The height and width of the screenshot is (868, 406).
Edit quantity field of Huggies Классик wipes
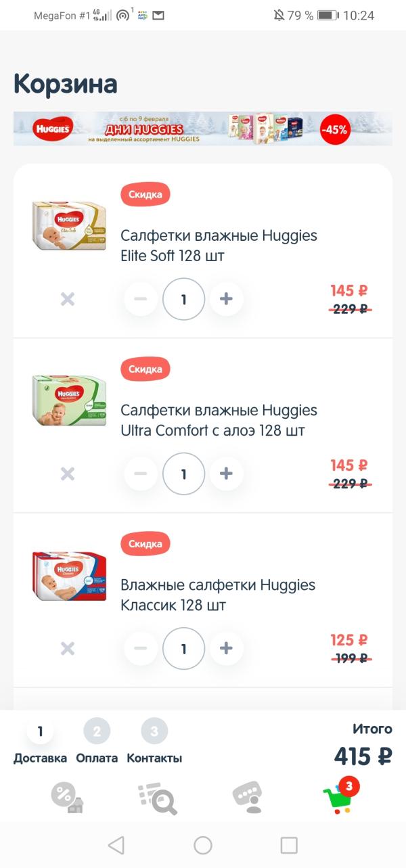pyautogui.click(x=183, y=648)
